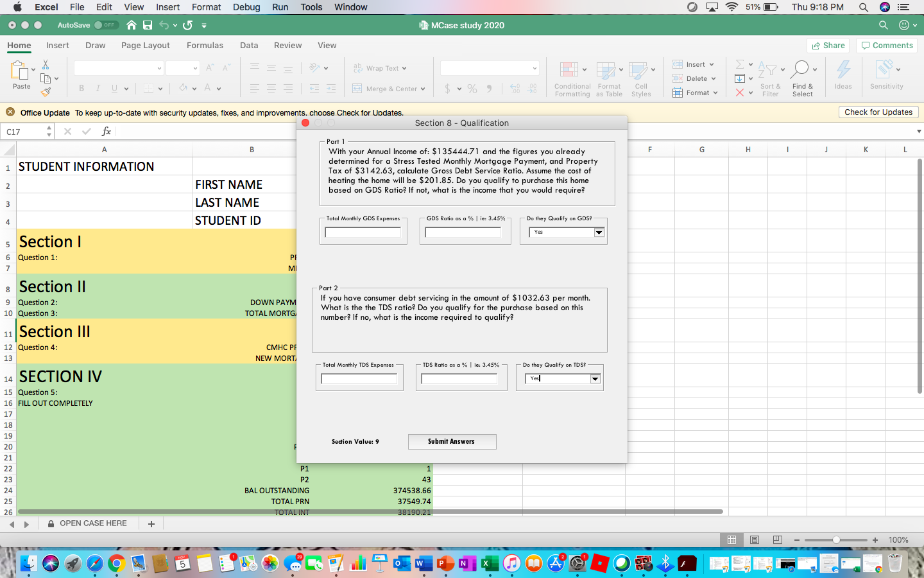Click the Redo arrow icon
This screenshot has height=578, width=924.
pyautogui.click(x=187, y=25)
